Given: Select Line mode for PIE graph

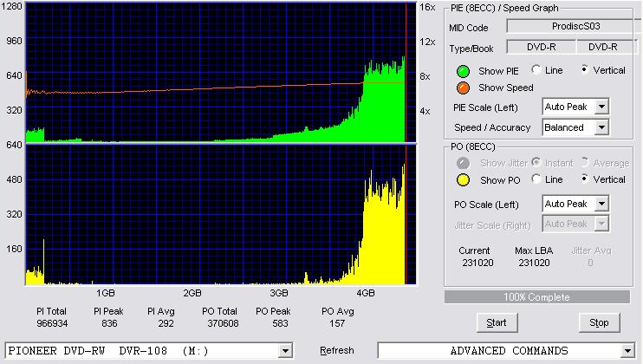Looking at the screenshot, I should point(536,69).
